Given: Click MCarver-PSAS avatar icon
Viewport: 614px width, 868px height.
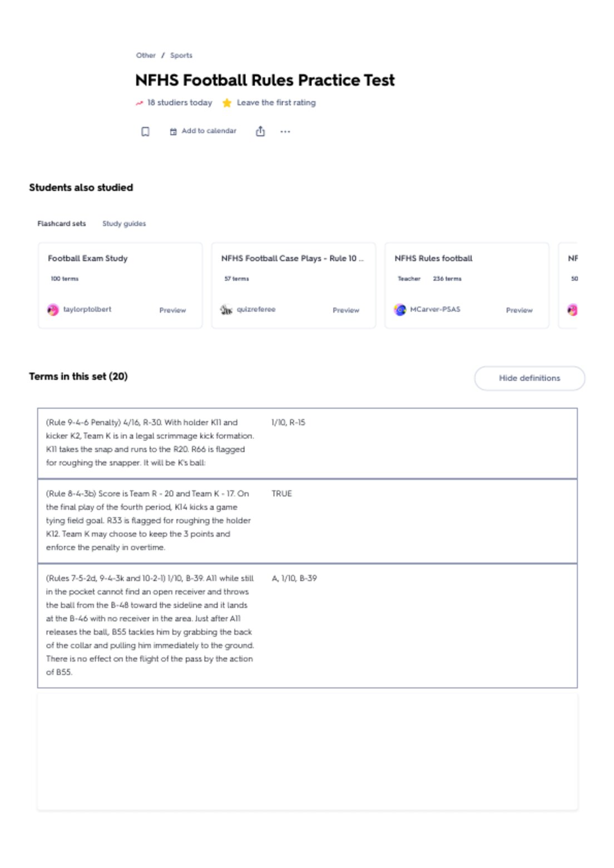Looking at the screenshot, I should click(400, 310).
